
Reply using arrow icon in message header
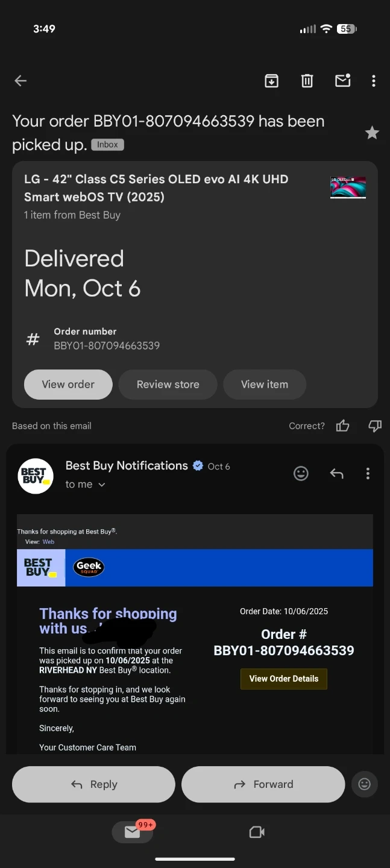tap(337, 474)
